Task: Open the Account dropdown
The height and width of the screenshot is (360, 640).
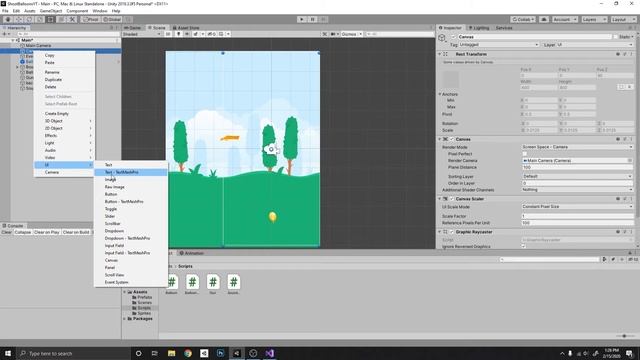Action: click(564, 19)
